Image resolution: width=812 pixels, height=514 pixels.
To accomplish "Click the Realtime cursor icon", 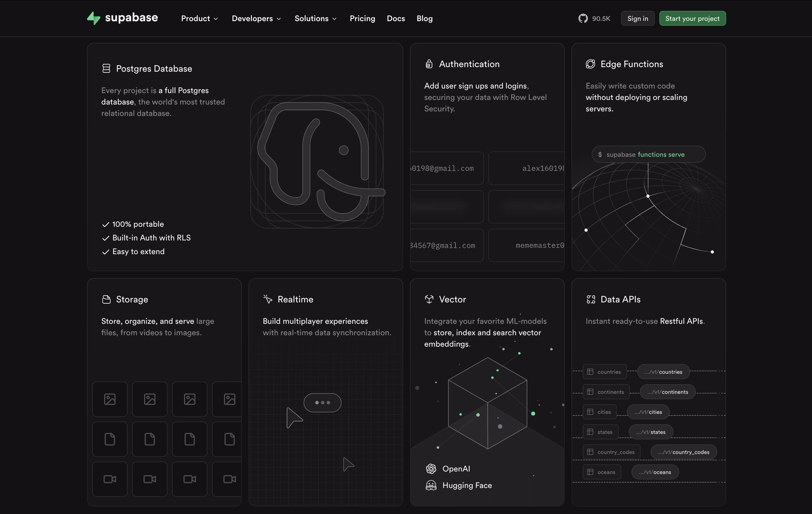I will 268,299.
